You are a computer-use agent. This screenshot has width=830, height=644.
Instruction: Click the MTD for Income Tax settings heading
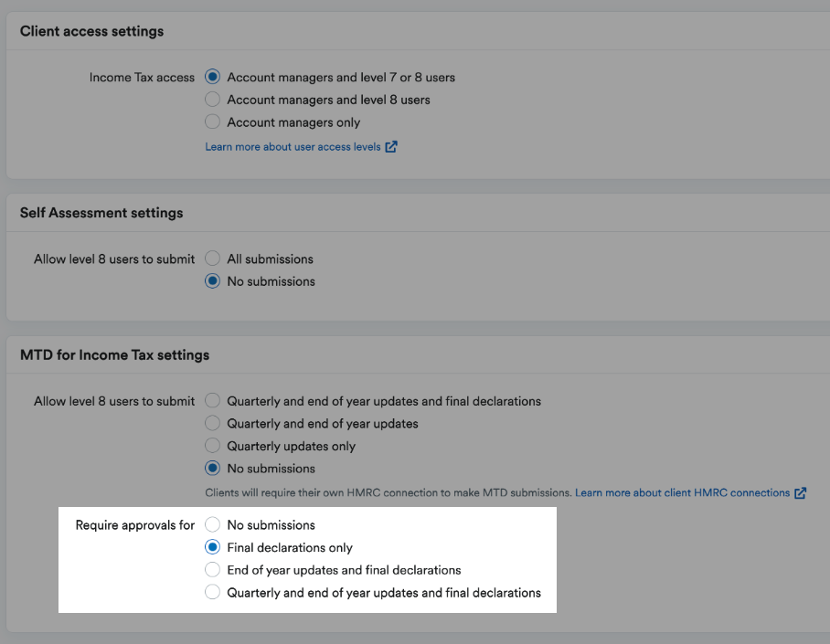pyautogui.click(x=115, y=354)
